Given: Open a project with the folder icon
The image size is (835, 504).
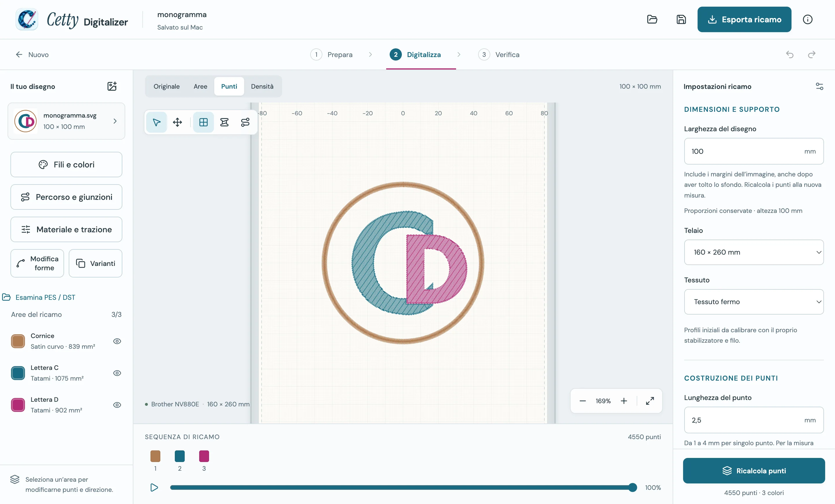Looking at the screenshot, I should [x=652, y=19].
